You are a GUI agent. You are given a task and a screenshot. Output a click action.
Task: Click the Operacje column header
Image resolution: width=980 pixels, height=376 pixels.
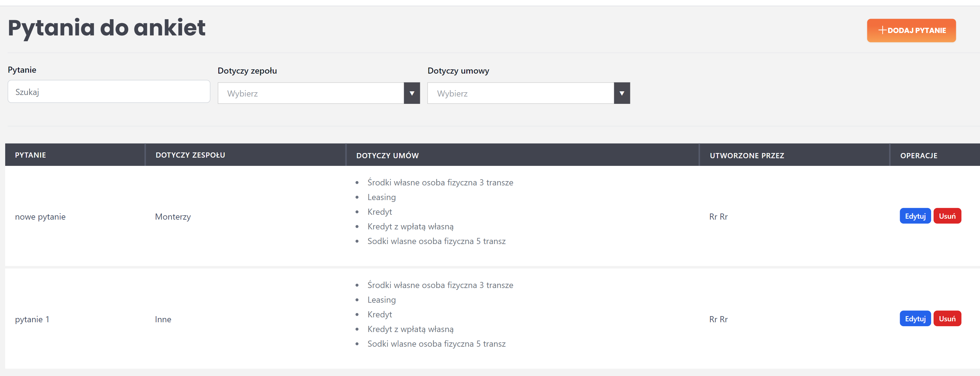[918, 156]
